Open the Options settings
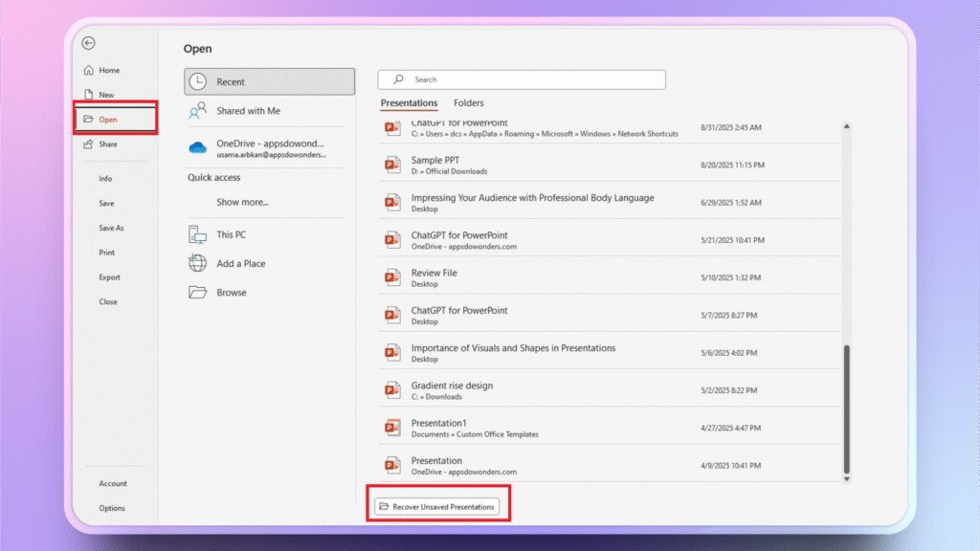The width and height of the screenshot is (980, 551). 113,508
